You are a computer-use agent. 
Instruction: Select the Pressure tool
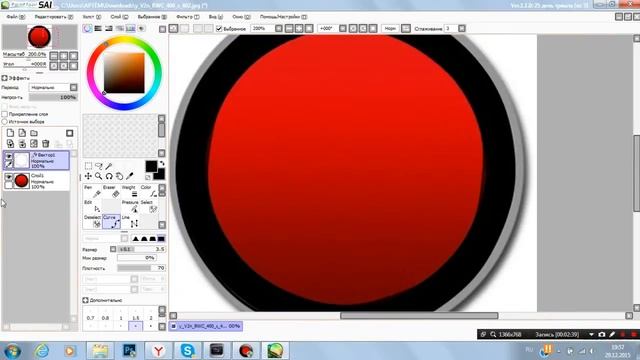(130, 206)
